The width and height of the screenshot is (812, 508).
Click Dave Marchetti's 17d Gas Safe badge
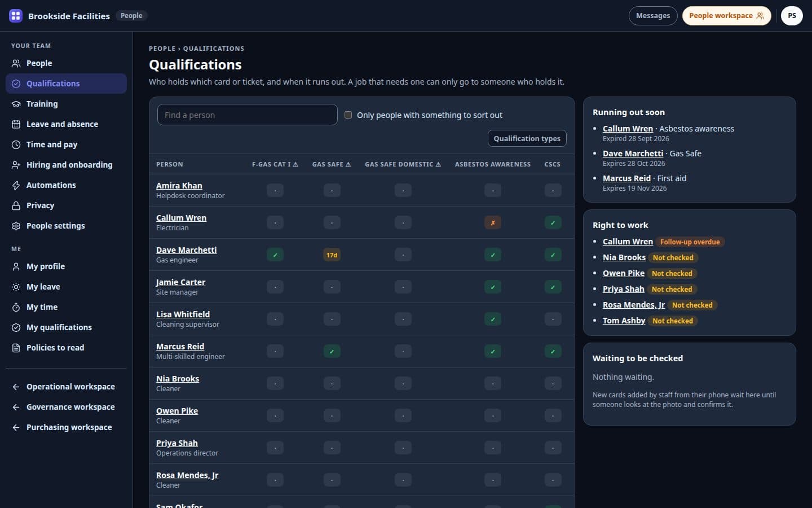click(x=332, y=255)
